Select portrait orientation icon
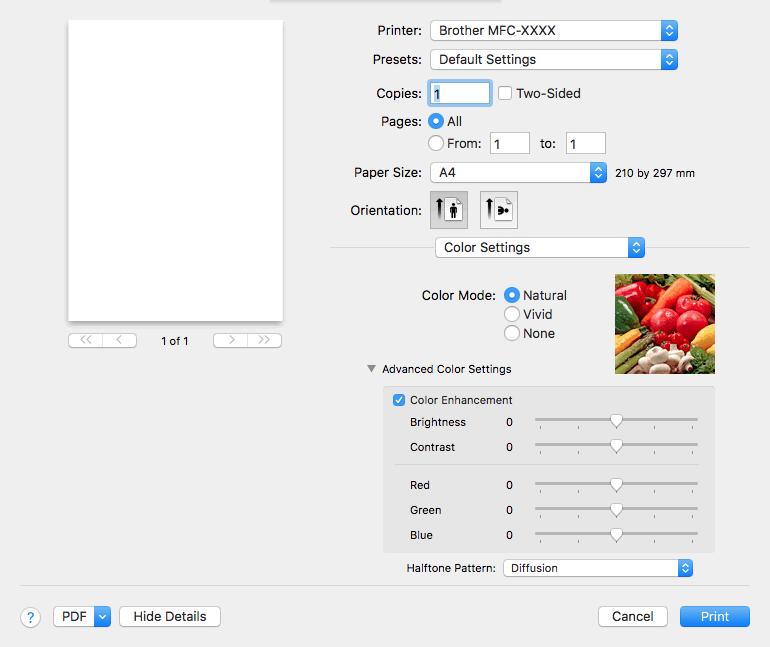 tap(449, 210)
